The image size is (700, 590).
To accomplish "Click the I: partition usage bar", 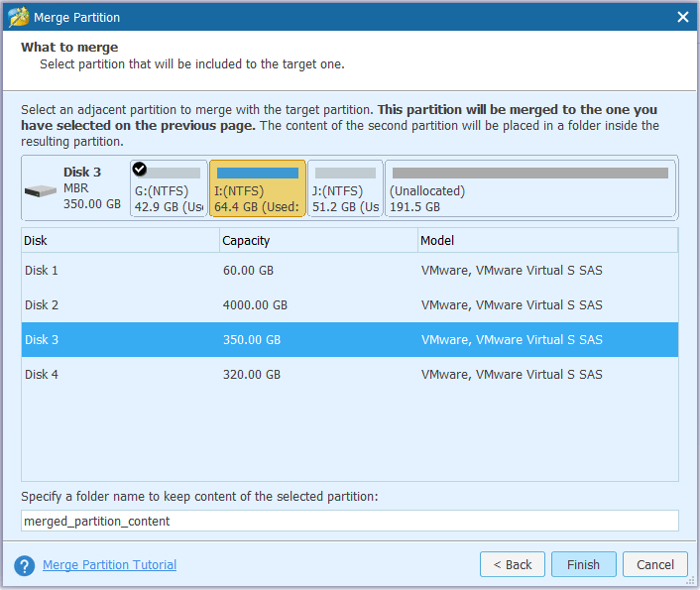I will pos(257,173).
